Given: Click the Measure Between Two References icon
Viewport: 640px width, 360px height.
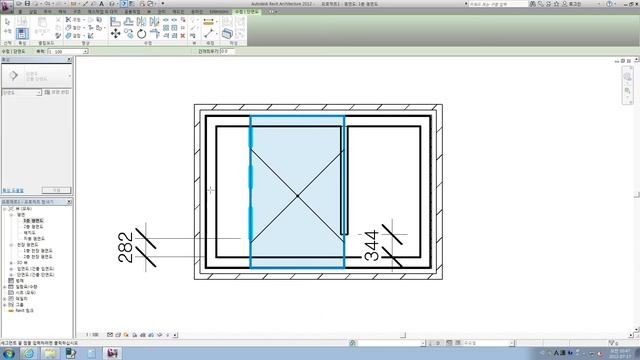Looking at the screenshot, I should (209, 33).
